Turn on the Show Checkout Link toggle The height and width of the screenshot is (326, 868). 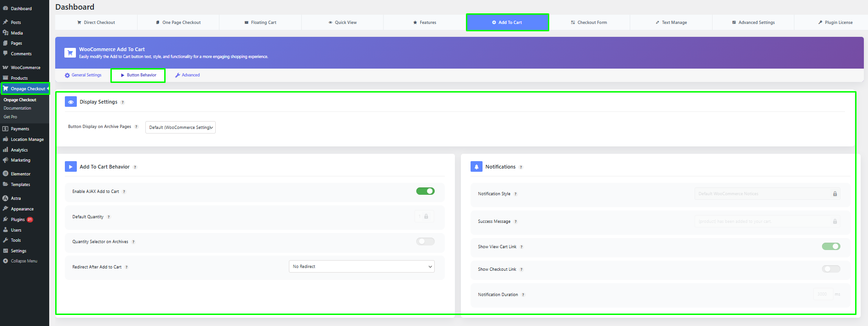pyautogui.click(x=831, y=269)
